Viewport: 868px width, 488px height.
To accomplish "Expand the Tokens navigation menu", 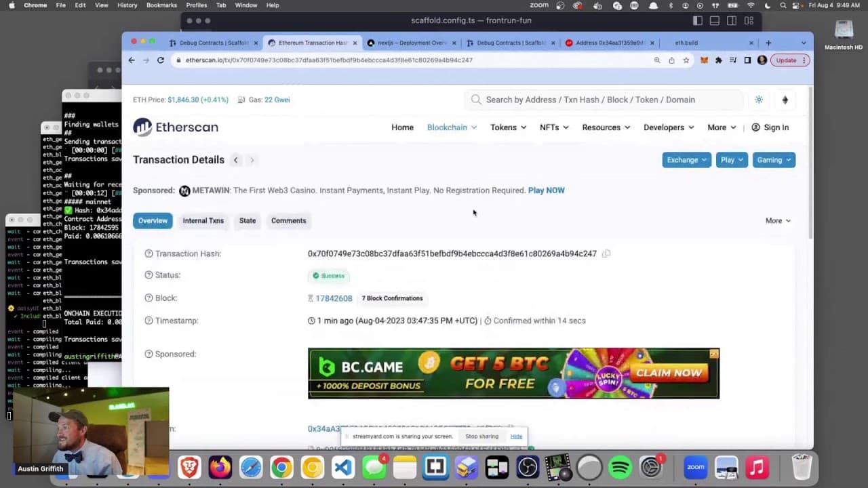I will coord(509,127).
